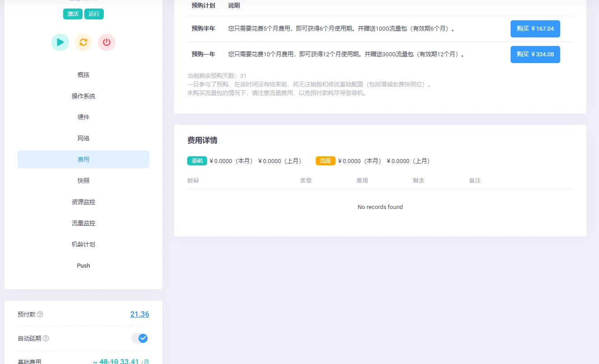599x364 pixels.
Task: Click the teal 基础 fee tag
Action: click(197, 161)
